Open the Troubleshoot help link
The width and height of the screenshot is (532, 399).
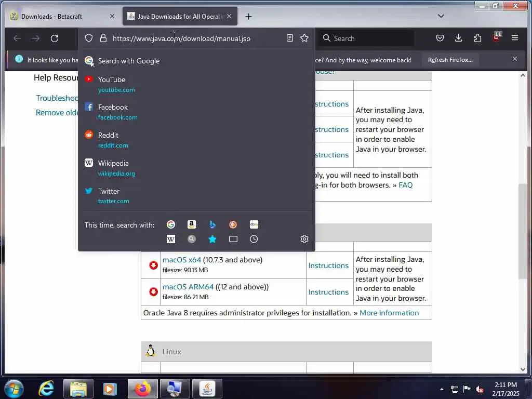tap(57, 98)
